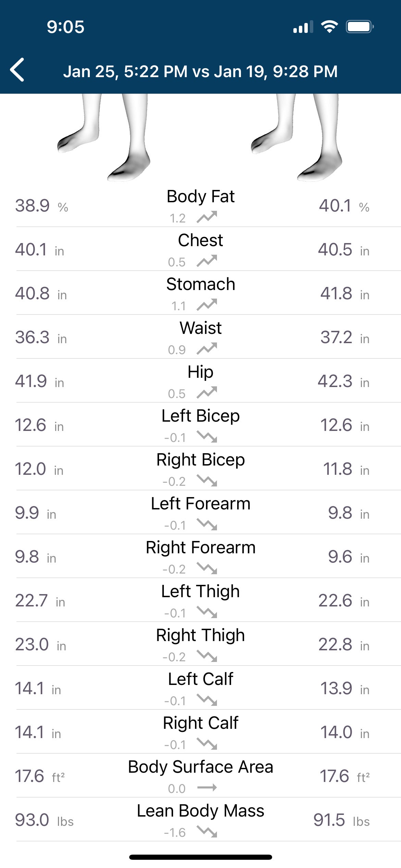Tap the back chevron in the header
This screenshot has height=868, width=401.
(x=17, y=70)
